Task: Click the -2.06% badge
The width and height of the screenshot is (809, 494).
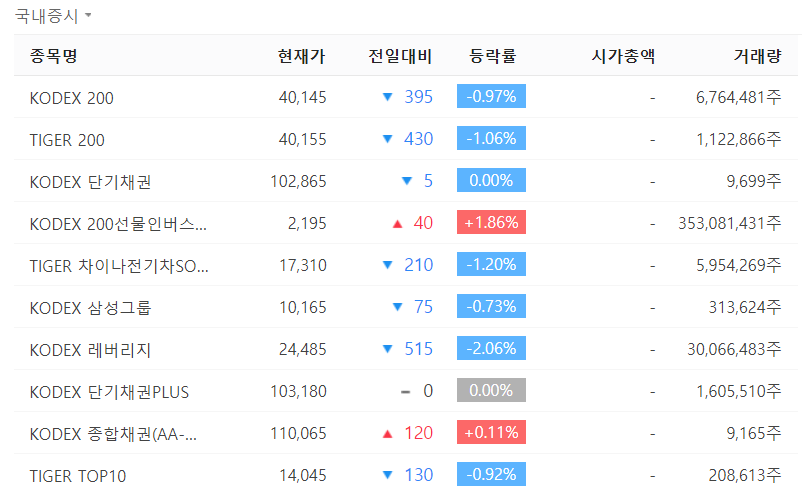Action: coord(491,348)
